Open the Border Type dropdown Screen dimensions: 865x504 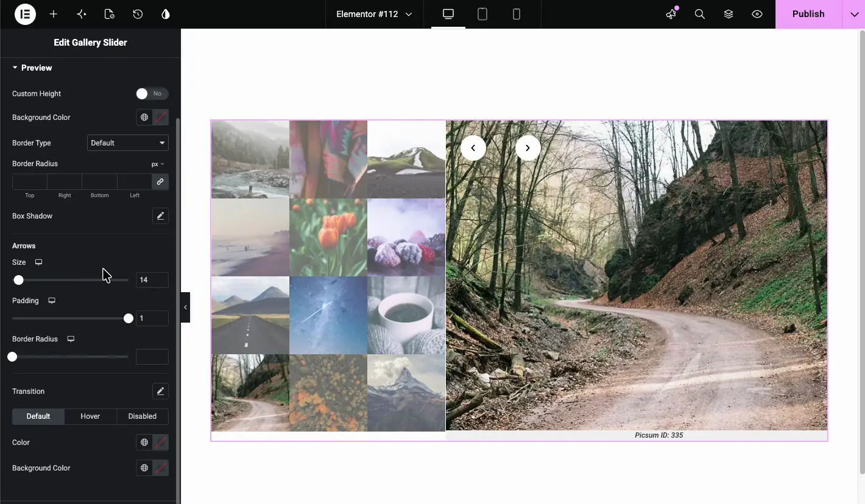(128, 143)
